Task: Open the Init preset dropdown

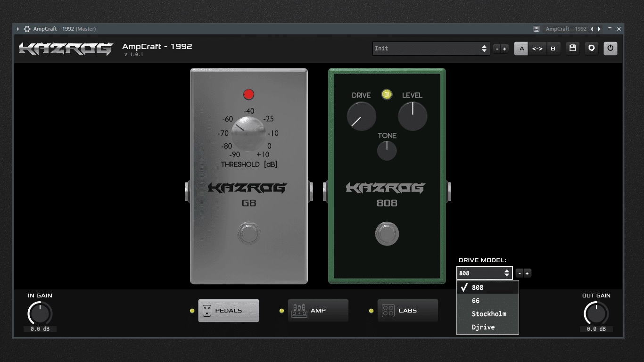Action: coord(431,49)
